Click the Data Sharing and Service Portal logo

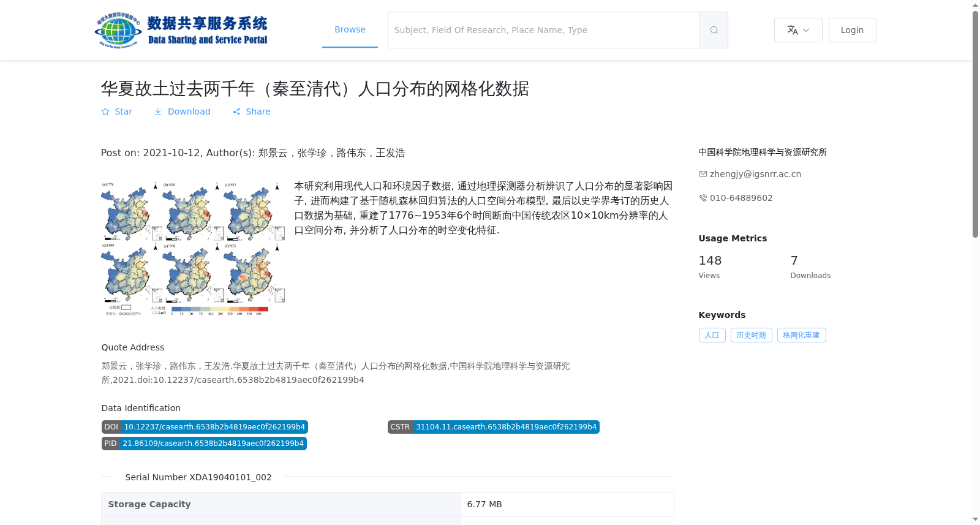pyautogui.click(x=181, y=30)
